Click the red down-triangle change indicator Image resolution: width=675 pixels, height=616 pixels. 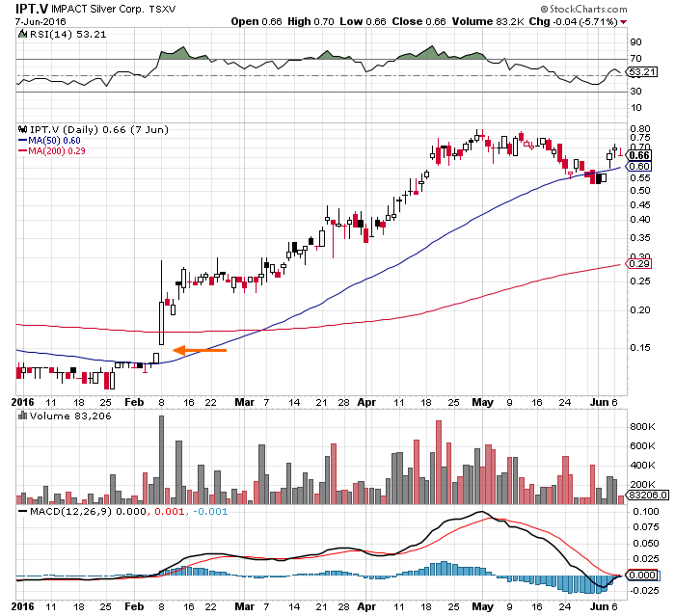point(624,22)
